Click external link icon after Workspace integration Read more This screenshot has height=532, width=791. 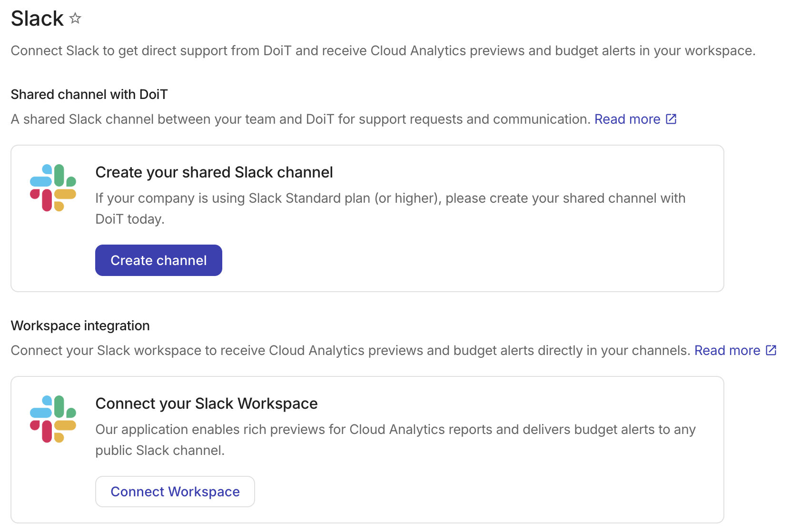pos(771,350)
